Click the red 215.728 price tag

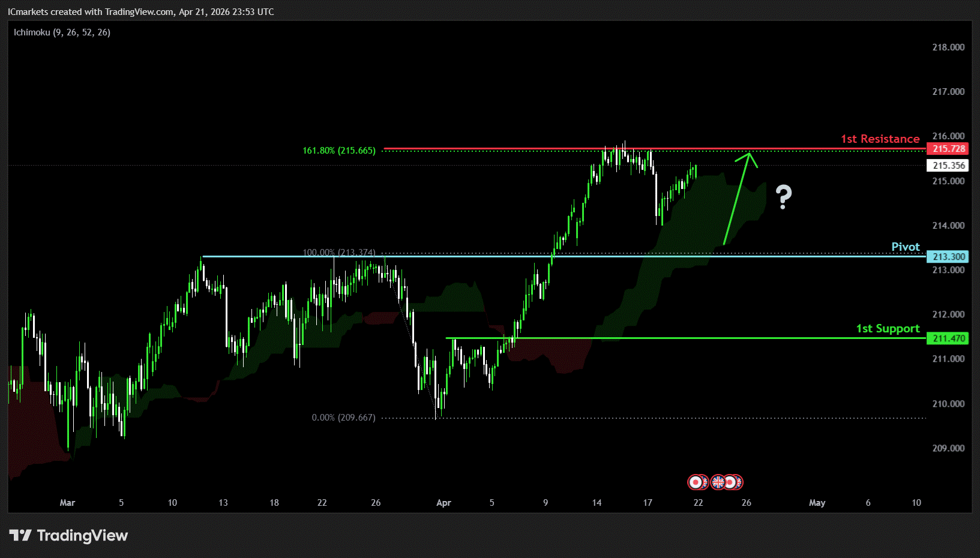pyautogui.click(x=948, y=149)
